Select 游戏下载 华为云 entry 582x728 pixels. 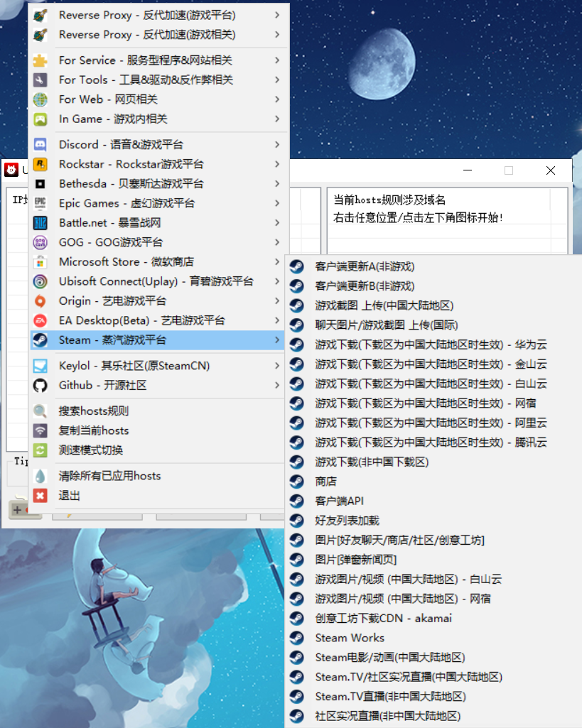pyautogui.click(x=433, y=344)
